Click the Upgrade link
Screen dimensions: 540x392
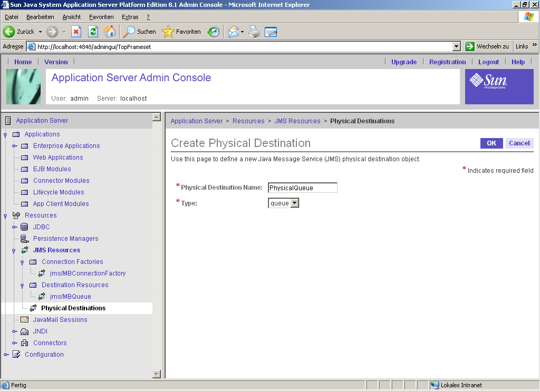[404, 62]
